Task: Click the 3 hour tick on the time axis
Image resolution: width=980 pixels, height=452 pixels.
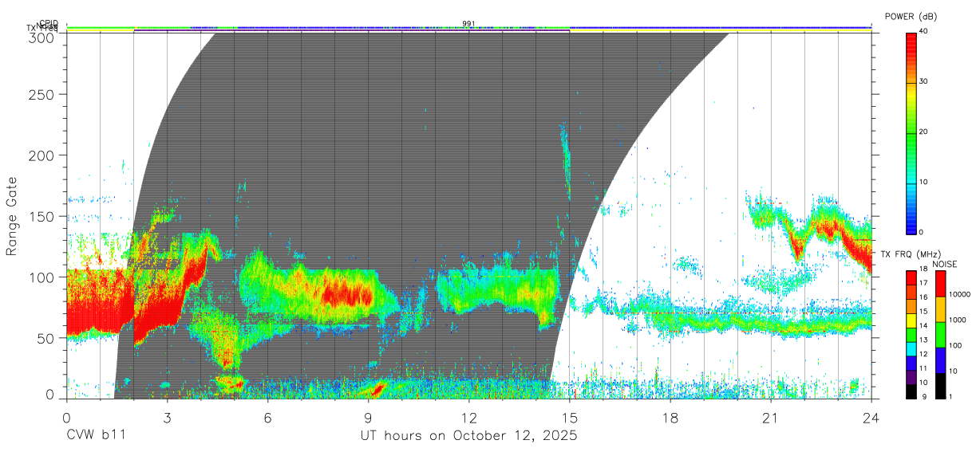Action: (x=167, y=417)
